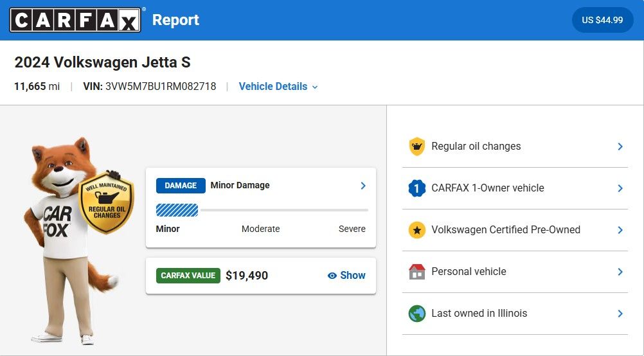644x356 pixels.
Task: Open CARFAX 1-Owner vehicle row chevron
Action: coord(620,188)
